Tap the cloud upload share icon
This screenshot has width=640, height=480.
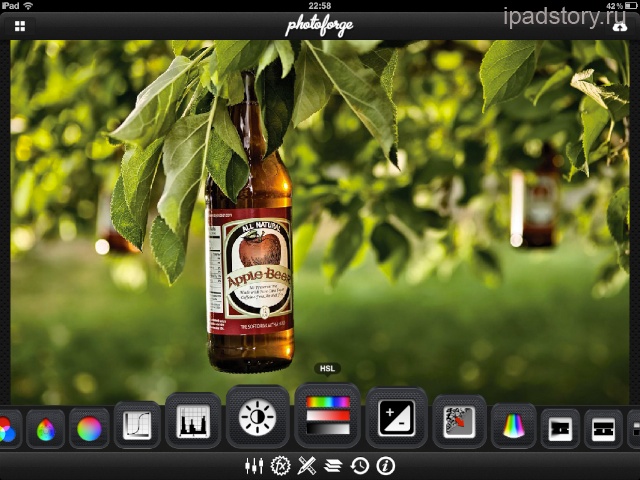pos(620,27)
